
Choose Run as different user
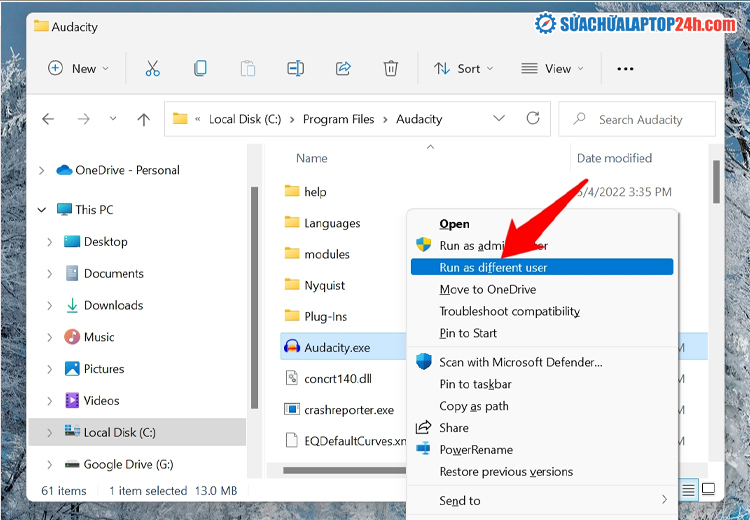(493, 267)
